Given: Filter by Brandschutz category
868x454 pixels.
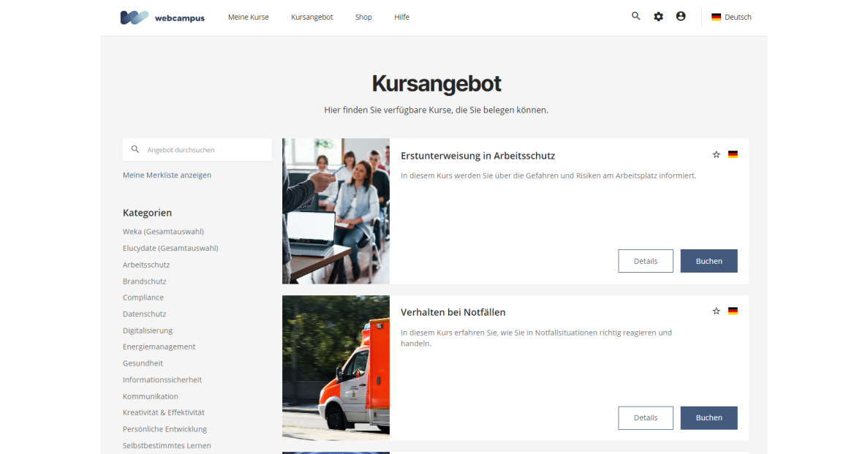Looking at the screenshot, I should [x=145, y=281].
